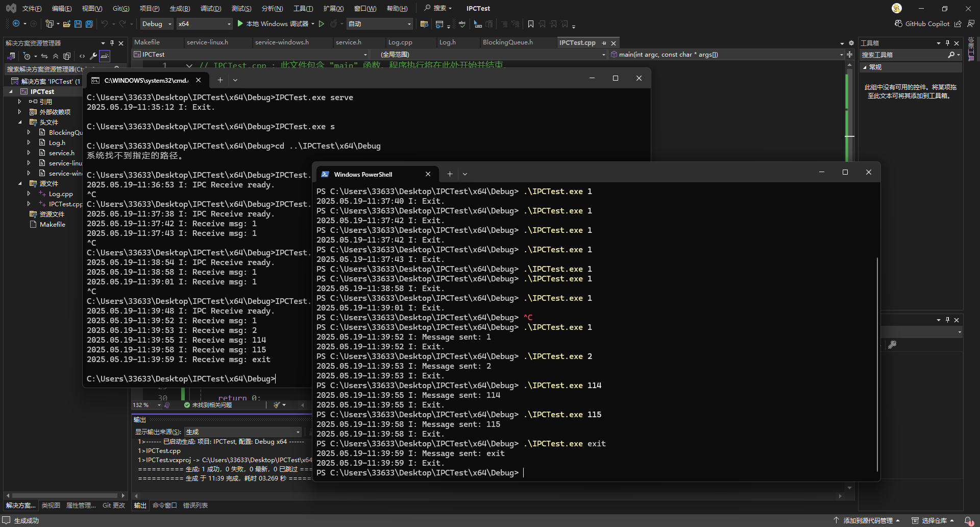The height and width of the screenshot is (527, 980).
Task: Click the solution view switcher icon
Action: coord(12,56)
